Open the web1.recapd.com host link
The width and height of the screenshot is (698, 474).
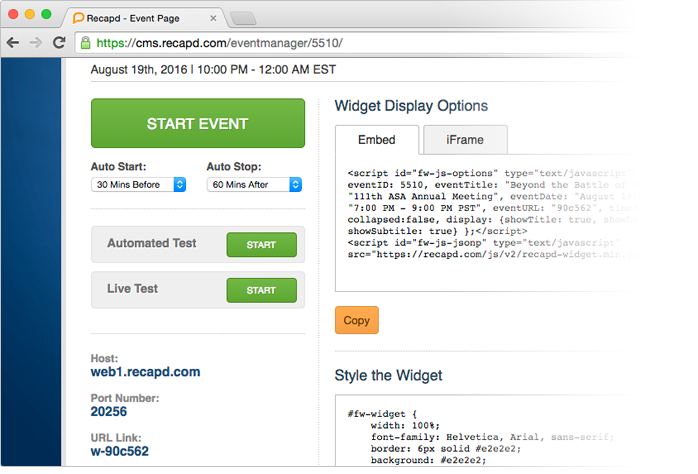click(145, 373)
